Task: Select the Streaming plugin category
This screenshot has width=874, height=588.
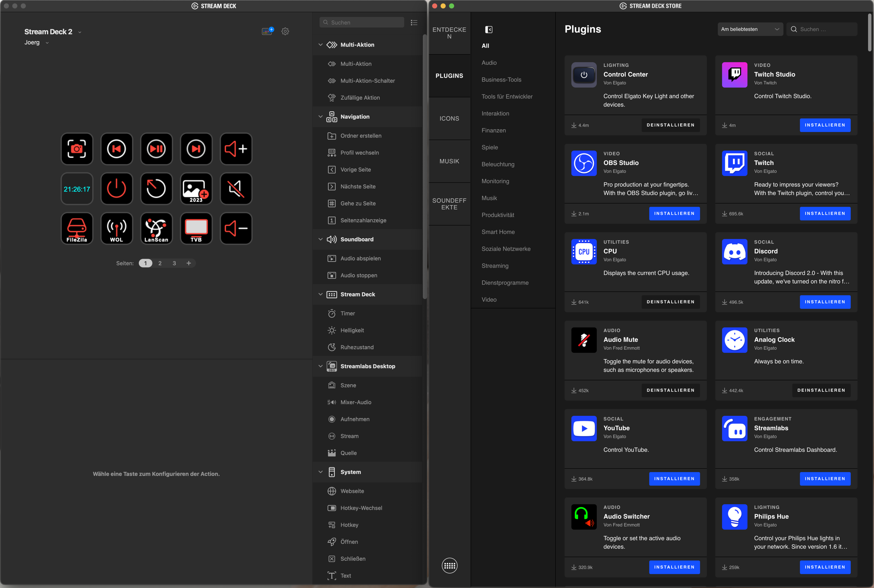Action: [x=495, y=265]
